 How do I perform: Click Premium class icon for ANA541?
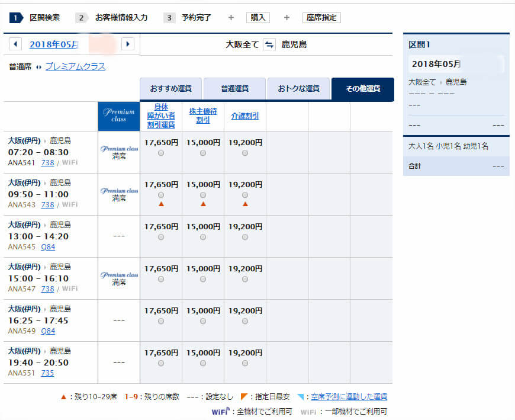[119, 149]
